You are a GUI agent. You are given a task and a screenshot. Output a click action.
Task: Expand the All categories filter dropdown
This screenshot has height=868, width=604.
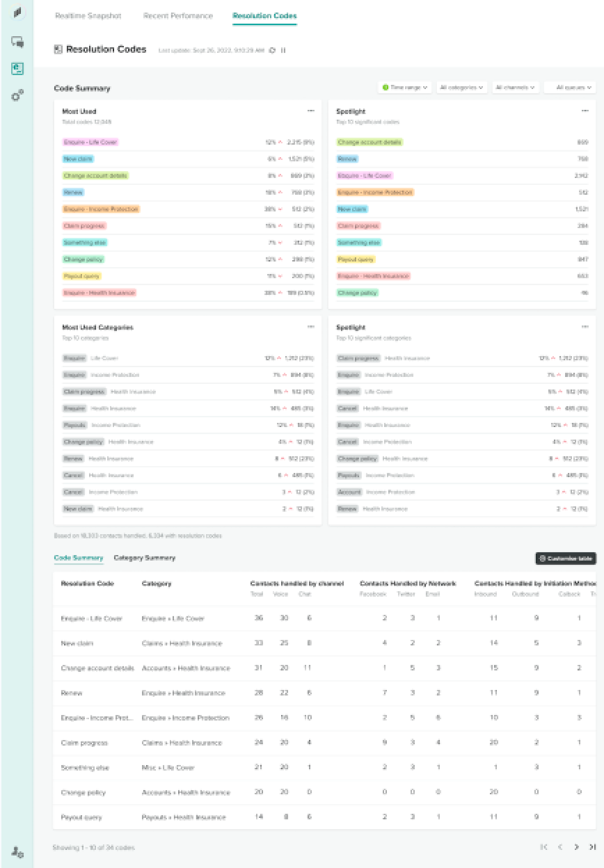point(462,88)
